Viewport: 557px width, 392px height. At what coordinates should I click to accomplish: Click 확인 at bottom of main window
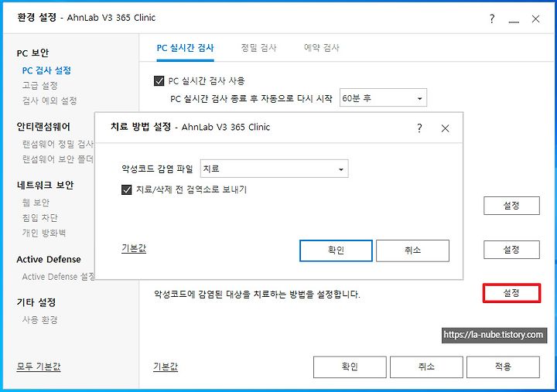click(350, 367)
